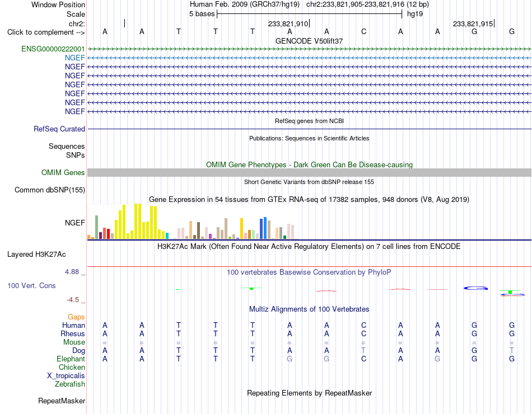The height and width of the screenshot is (414, 532).
Task: Click the C base in the complement row
Action: point(363,32)
